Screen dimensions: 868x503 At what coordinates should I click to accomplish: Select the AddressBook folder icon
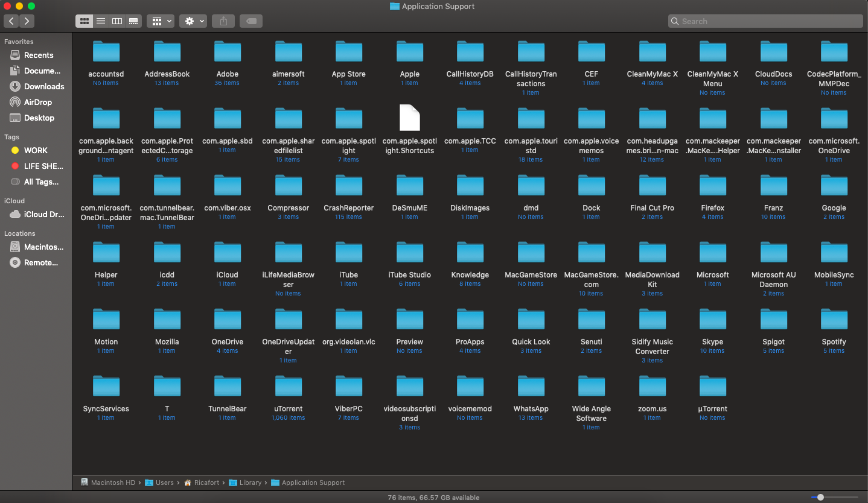[x=167, y=52]
